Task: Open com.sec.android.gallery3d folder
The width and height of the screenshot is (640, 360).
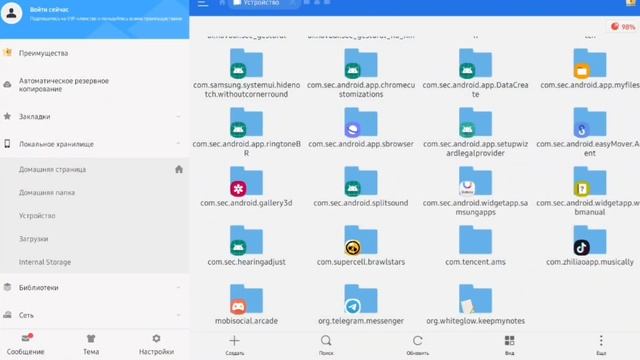Action: point(246,187)
